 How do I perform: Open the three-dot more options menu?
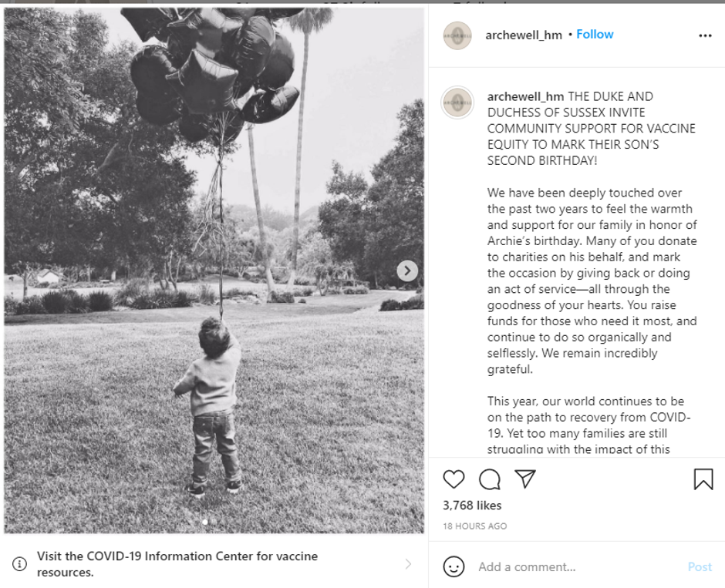click(x=705, y=35)
